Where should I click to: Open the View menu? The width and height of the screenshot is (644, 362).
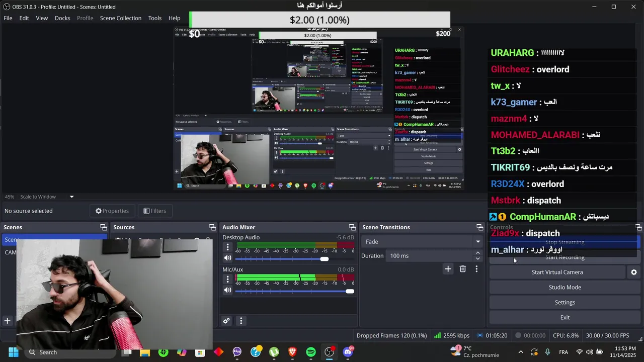tap(42, 18)
